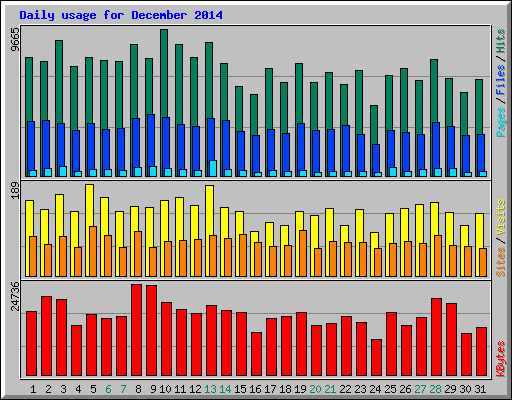The image size is (512, 400).
Task: Click the 24736 KBytes axis value
Action: point(15,296)
